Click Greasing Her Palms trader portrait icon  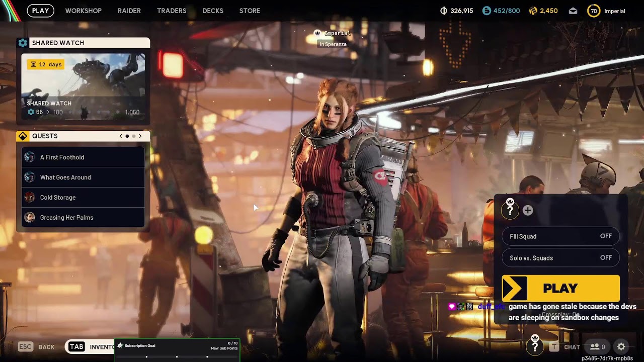pyautogui.click(x=30, y=218)
